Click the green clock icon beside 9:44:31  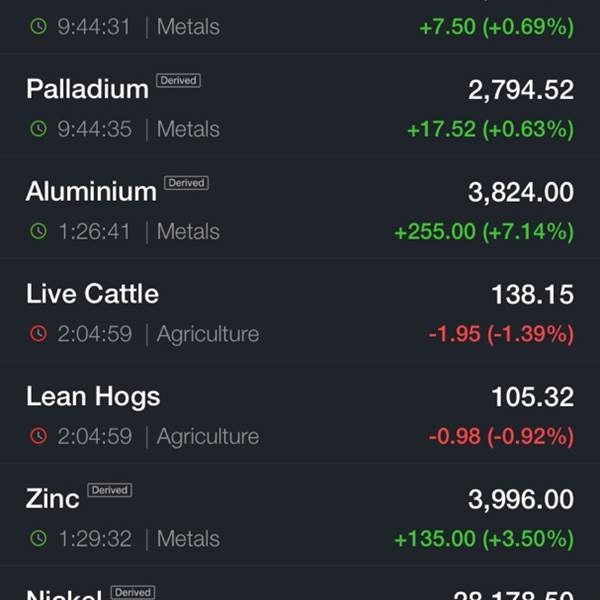tap(39, 26)
